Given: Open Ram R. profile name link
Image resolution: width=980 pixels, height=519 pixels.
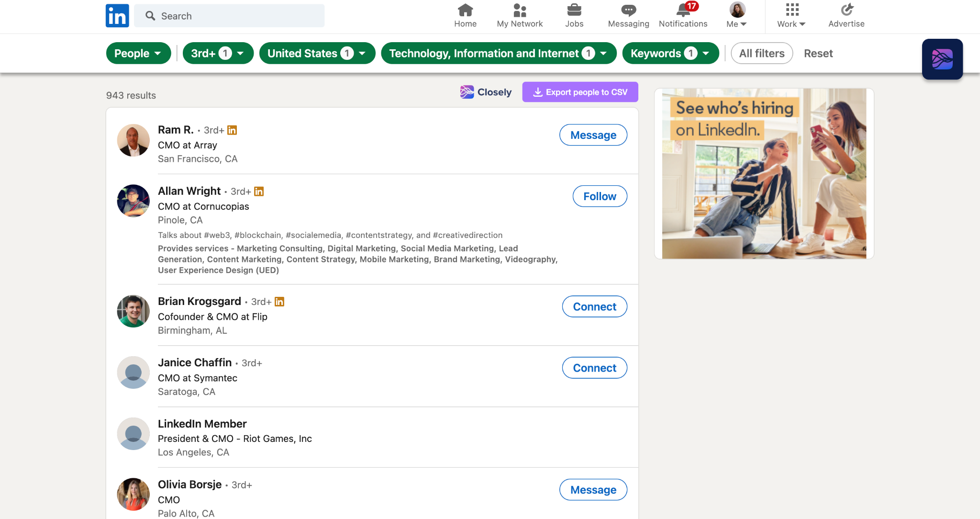Looking at the screenshot, I should tap(176, 130).
